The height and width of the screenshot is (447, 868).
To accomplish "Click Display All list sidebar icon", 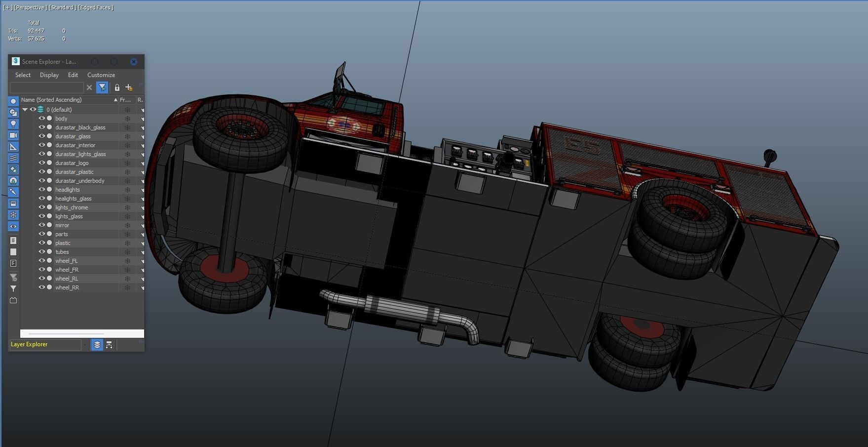I will 13,241.
